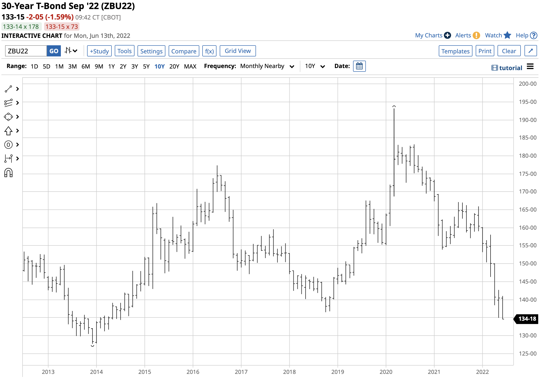Click the +Study button
The width and height of the screenshot is (557, 392).
click(x=99, y=51)
